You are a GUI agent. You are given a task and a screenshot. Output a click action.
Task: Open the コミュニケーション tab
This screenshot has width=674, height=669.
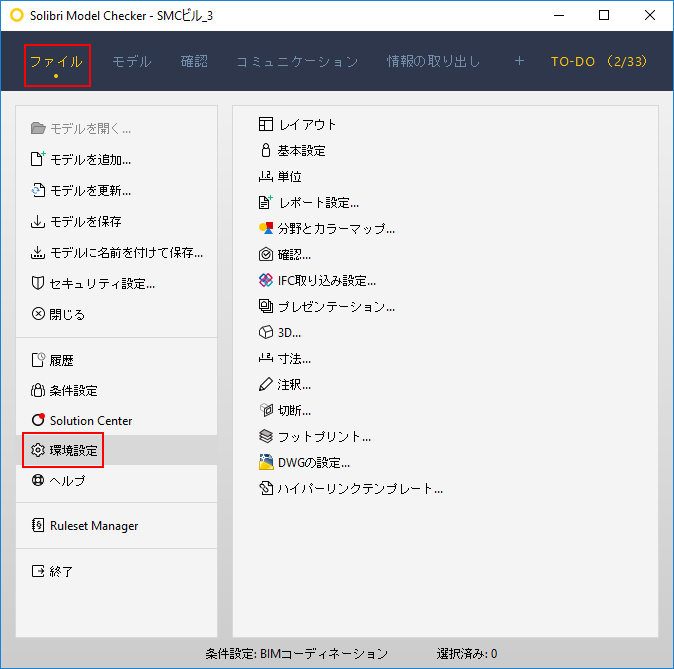[297, 61]
